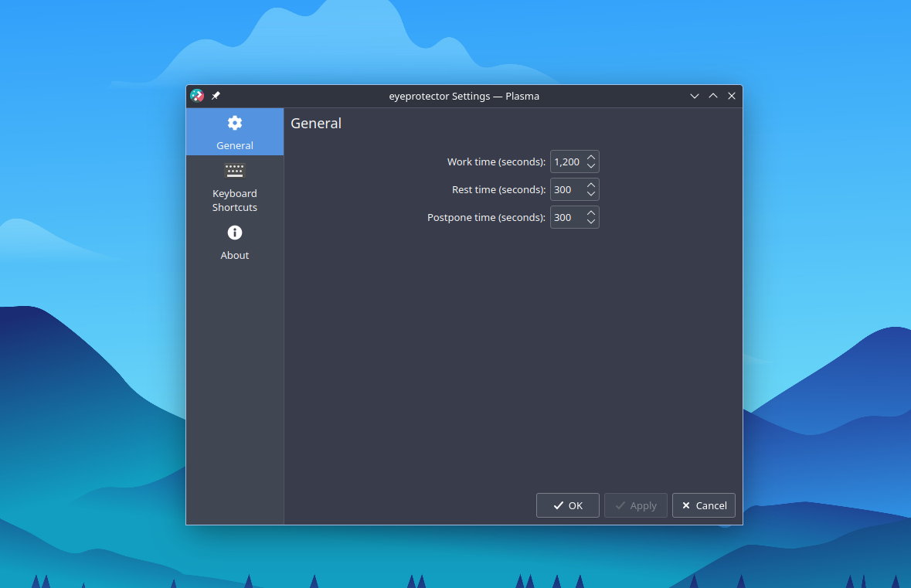Increase Postpone time with up arrow
This screenshot has width=911, height=588.
click(x=591, y=212)
